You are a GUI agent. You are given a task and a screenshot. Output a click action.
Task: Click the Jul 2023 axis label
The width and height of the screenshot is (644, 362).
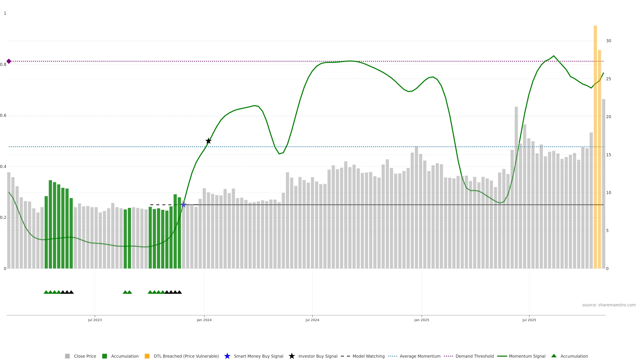[95, 320]
